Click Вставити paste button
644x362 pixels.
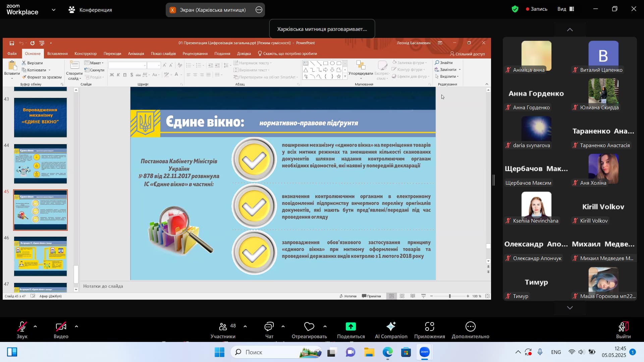point(12,70)
